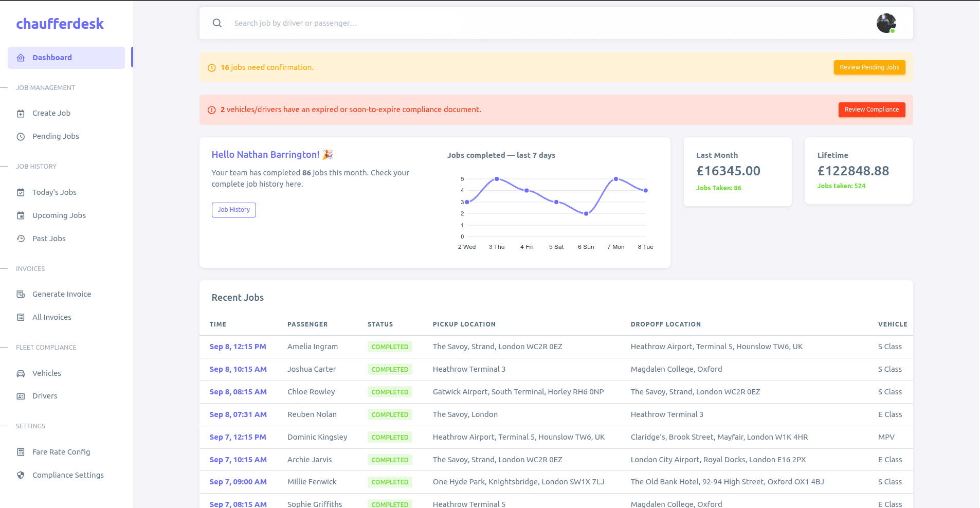Open the user profile avatar
980x508 pixels.
point(886,23)
